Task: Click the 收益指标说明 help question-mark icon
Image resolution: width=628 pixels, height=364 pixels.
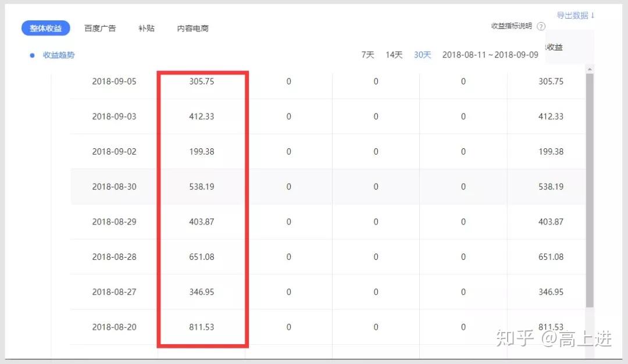Action: [541, 26]
